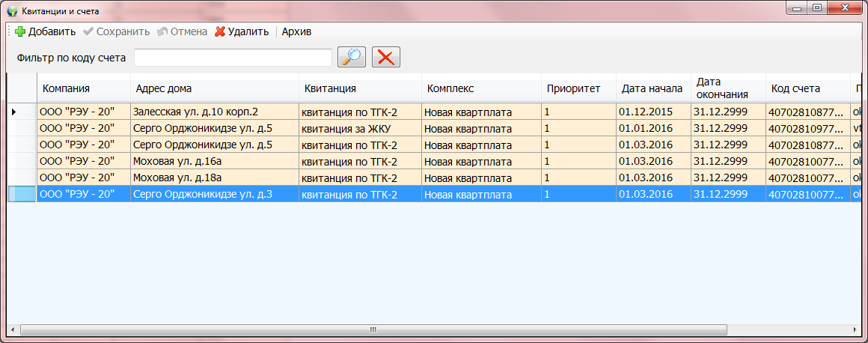Click the globe icon in the title bar
Viewport: 868px width, 343px height.
[13, 10]
